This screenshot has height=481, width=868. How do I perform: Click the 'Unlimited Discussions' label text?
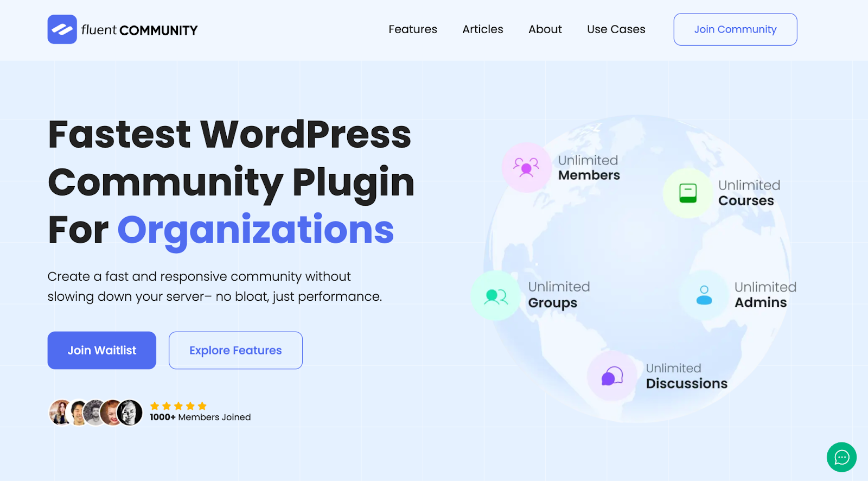687,376
